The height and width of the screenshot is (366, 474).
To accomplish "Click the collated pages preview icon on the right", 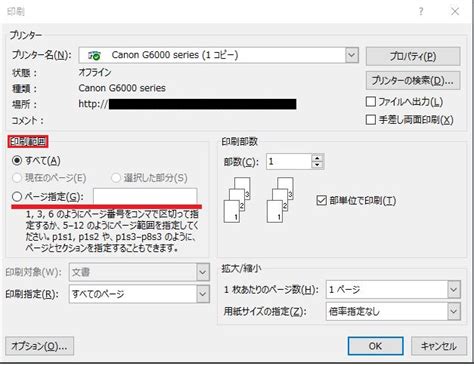I will tap(280, 200).
